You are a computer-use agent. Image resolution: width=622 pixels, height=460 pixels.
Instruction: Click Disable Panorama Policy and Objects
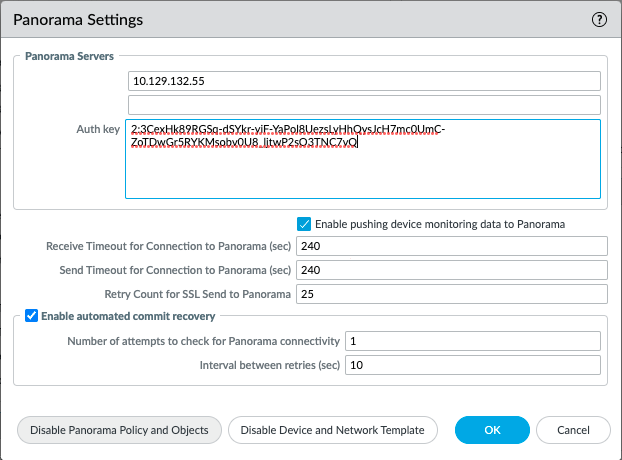[x=119, y=430]
